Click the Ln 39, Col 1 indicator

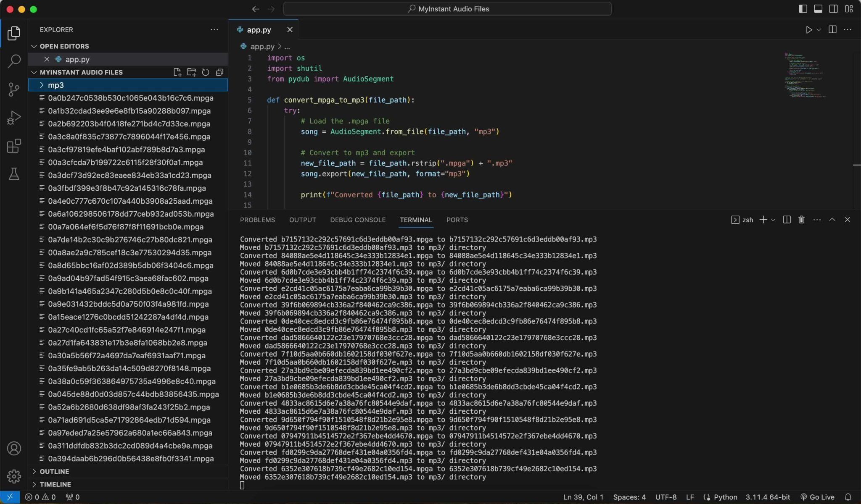tap(583, 497)
